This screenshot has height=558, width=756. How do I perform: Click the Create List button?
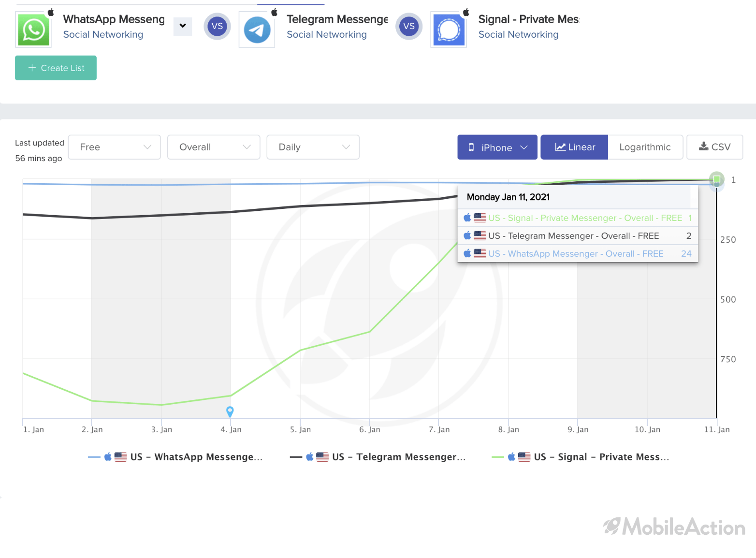(x=56, y=68)
